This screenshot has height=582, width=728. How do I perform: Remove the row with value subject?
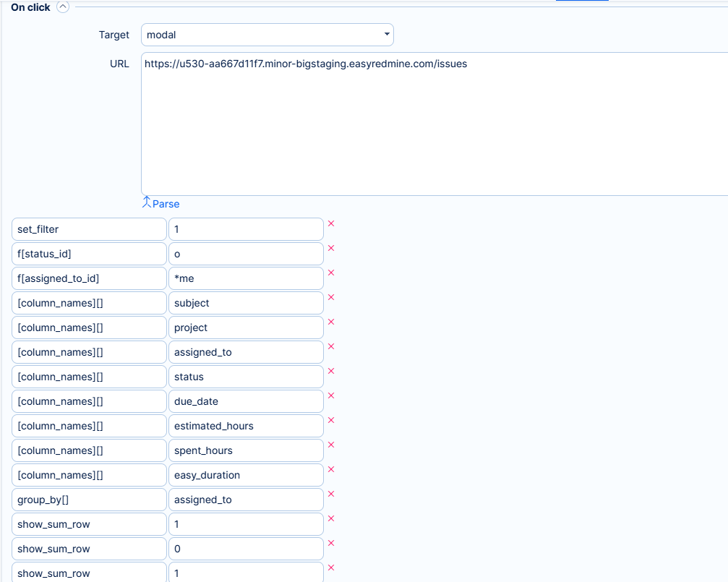[331, 297]
